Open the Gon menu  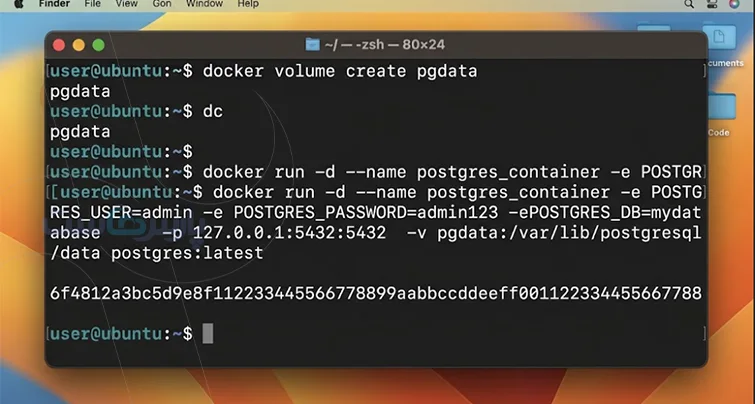(x=162, y=3)
